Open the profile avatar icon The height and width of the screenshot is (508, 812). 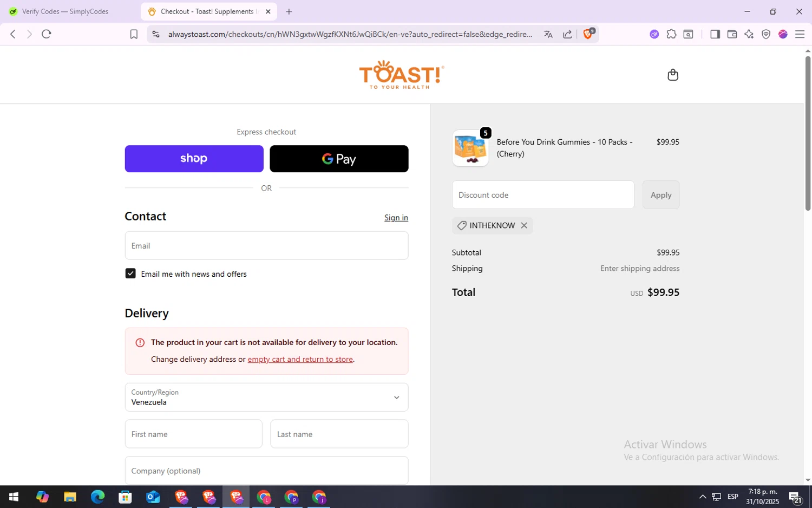pyautogui.click(x=783, y=34)
